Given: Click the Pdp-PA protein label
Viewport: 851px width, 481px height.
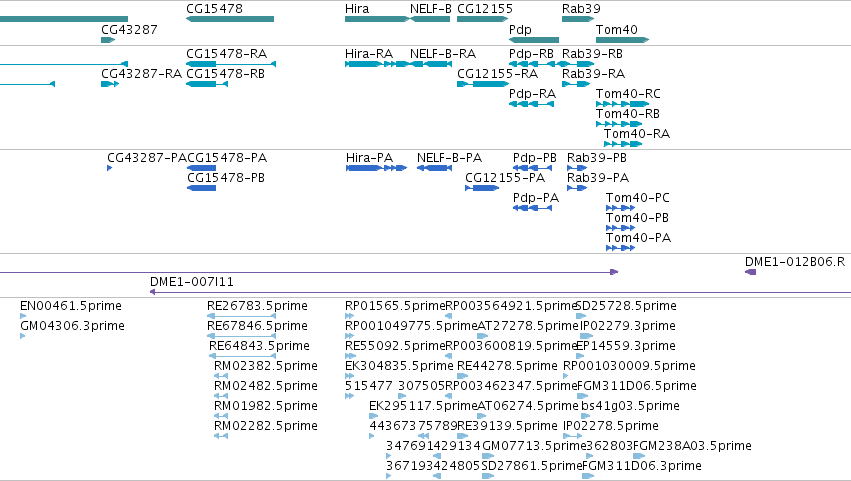Looking at the screenshot, I should (536, 198).
